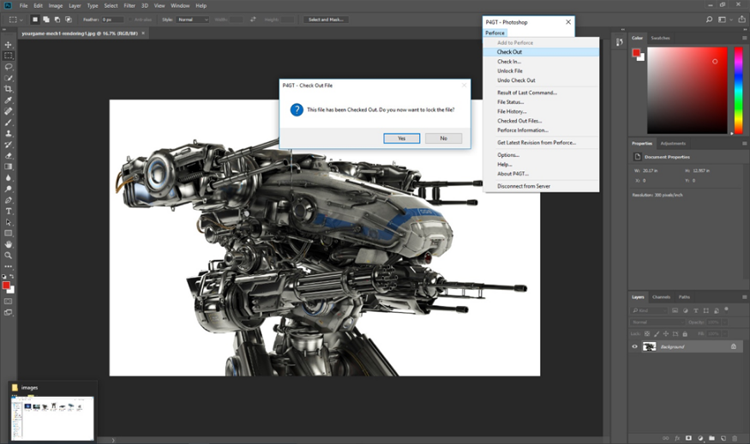Open the Layers panel options menu

(x=744, y=297)
